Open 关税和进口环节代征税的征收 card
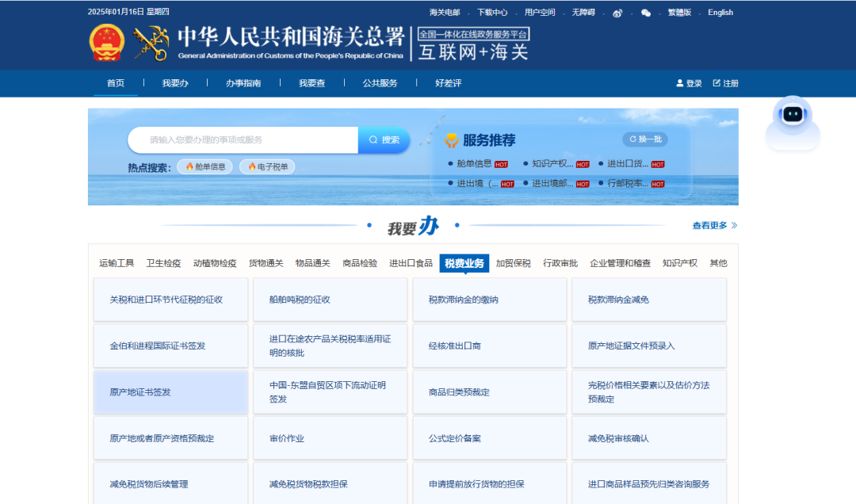Image resolution: width=856 pixels, height=504 pixels. point(171,300)
